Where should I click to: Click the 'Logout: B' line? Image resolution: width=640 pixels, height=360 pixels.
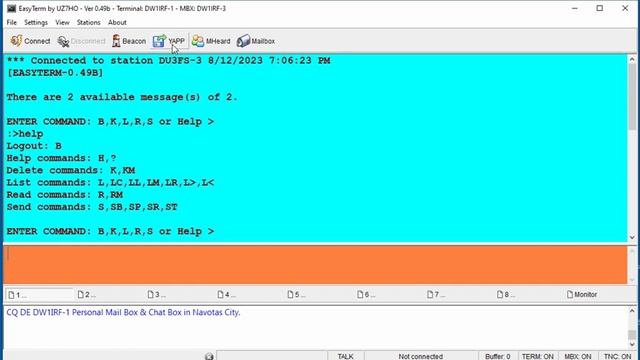pyautogui.click(x=34, y=146)
